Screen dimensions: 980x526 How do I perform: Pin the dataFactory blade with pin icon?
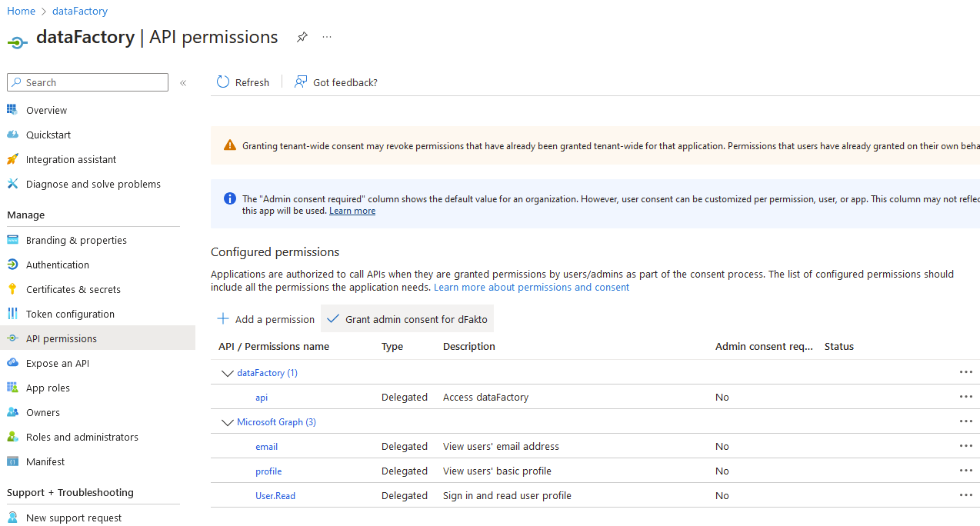(x=302, y=37)
